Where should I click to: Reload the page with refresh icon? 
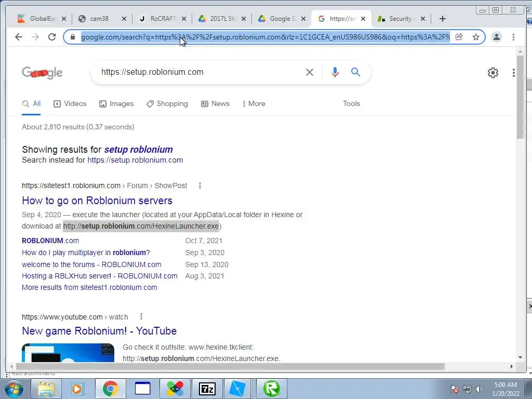(x=52, y=37)
